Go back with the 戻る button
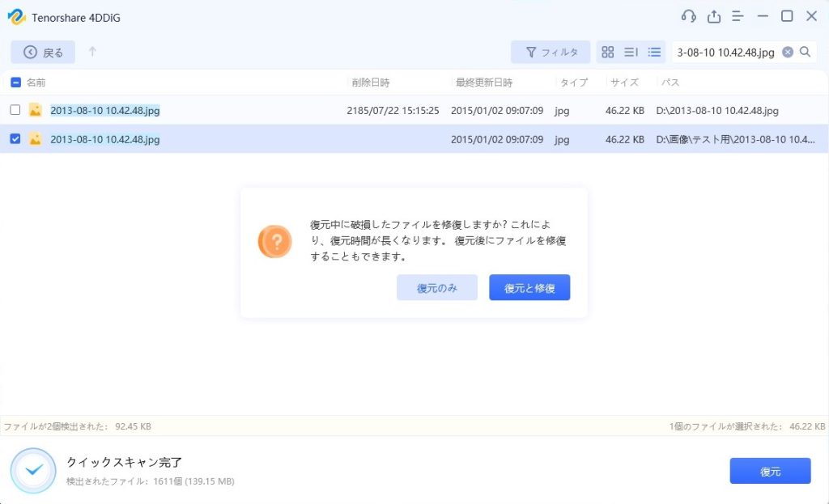Screen dimensions: 829x504 [43, 52]
